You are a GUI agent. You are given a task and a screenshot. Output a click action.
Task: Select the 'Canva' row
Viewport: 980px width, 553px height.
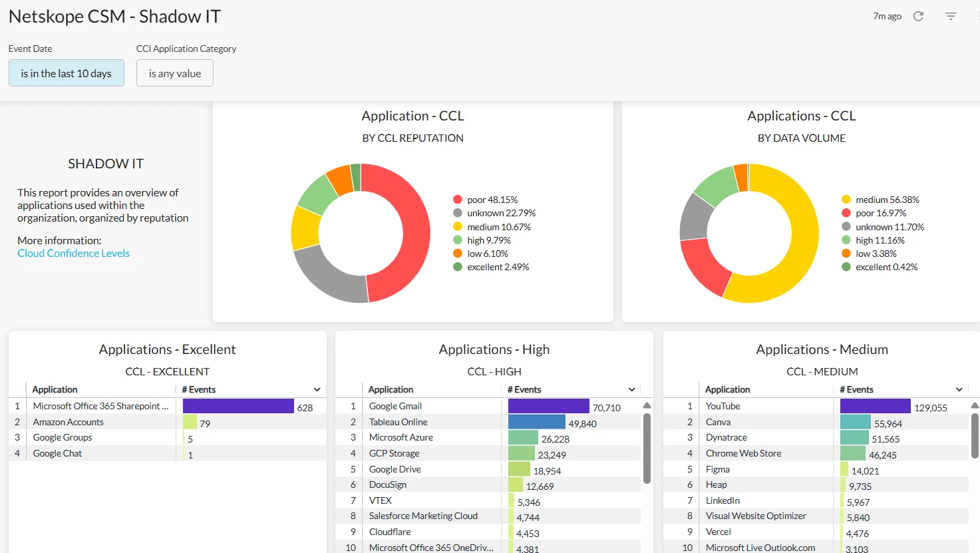816,422
